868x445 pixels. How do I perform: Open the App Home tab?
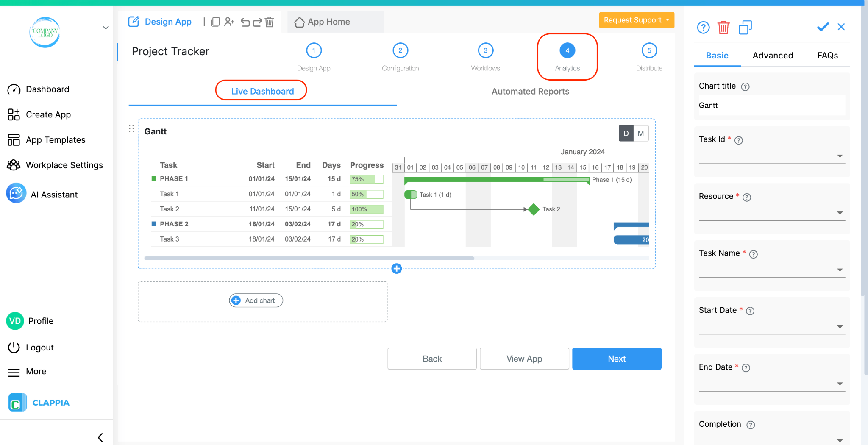tap(336, 22)
